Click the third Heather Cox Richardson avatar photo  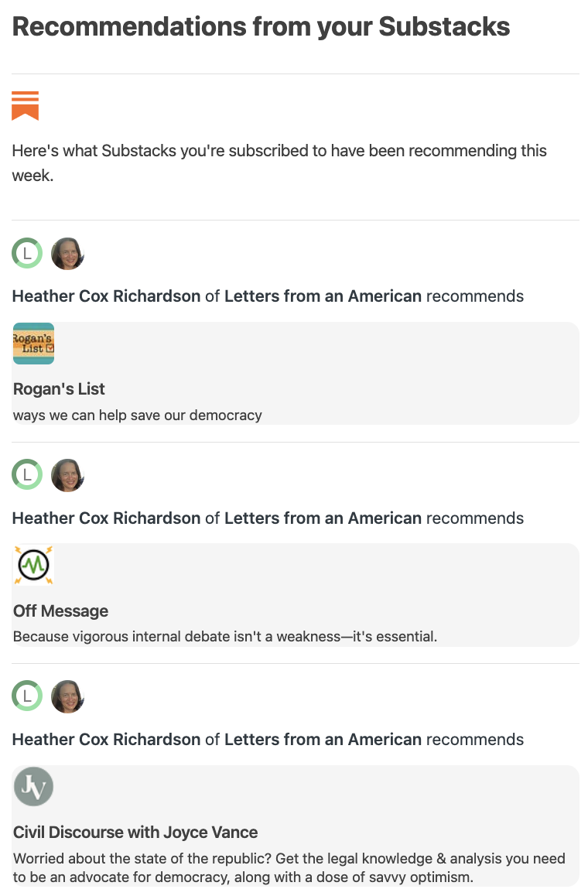click(x=67, y=696)
